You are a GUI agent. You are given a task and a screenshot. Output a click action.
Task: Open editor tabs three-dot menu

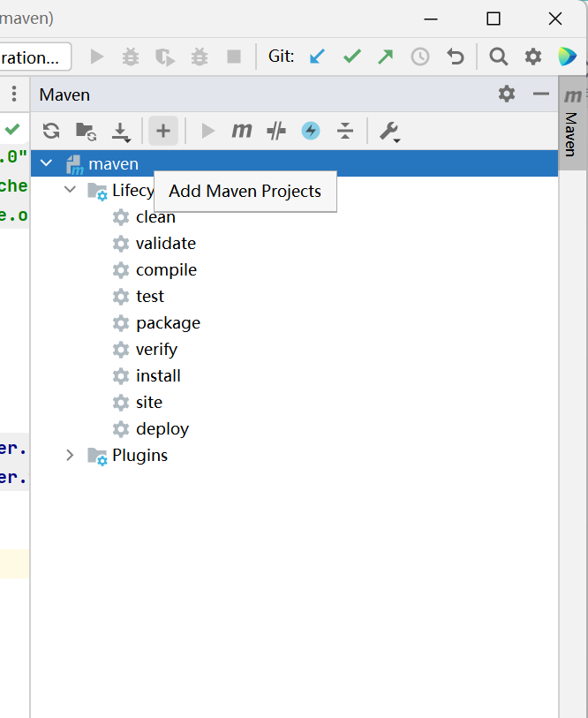click(14, 94)
